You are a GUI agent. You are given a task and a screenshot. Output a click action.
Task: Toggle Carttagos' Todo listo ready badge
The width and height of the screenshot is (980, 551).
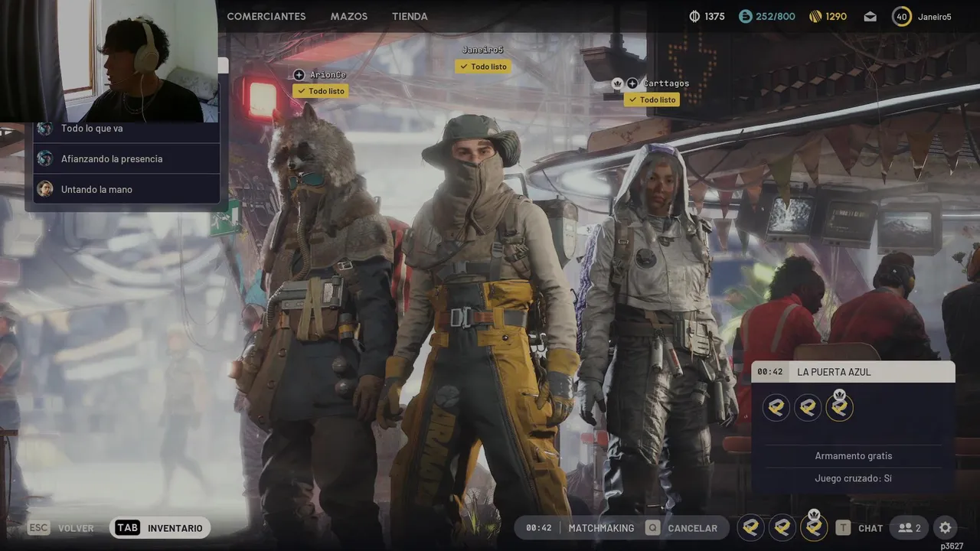pos(652,99)
